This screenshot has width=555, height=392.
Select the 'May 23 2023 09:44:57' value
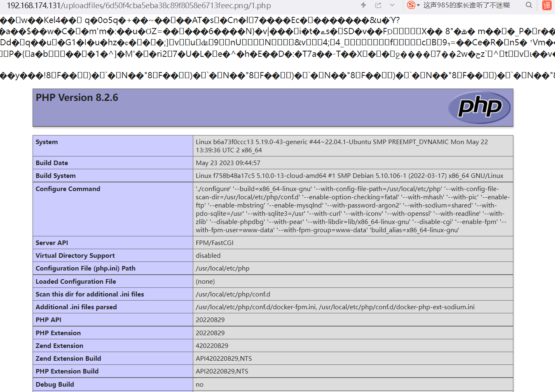[228, 163]
